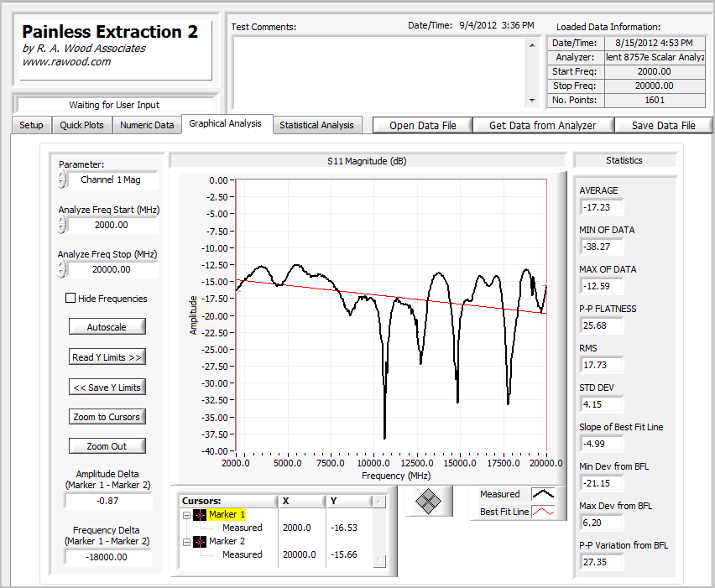The height and width of the screenshot is (588, 715).
Task: Click the MIN OF DATA value -38.27
Action: pos(602,247)
